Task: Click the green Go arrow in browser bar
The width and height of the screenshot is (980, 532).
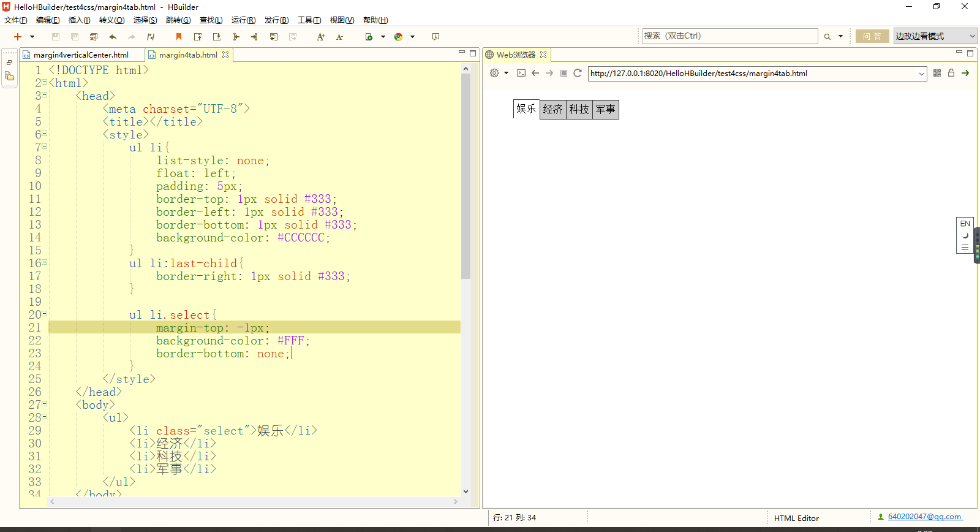Action: [x=965, y=73]
